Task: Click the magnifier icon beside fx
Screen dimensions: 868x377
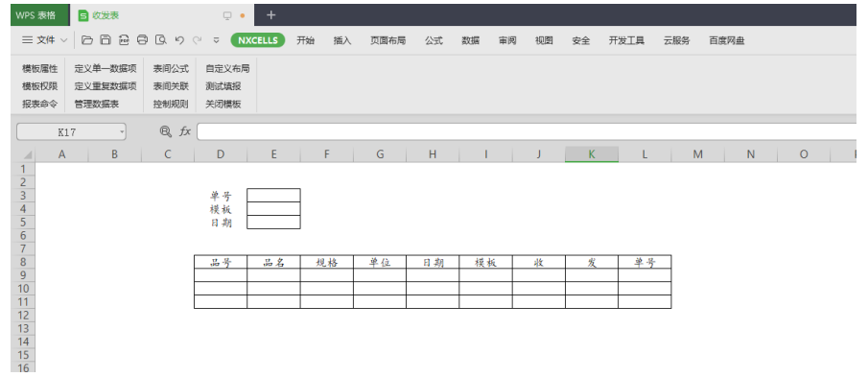Action: coord(166,131)
